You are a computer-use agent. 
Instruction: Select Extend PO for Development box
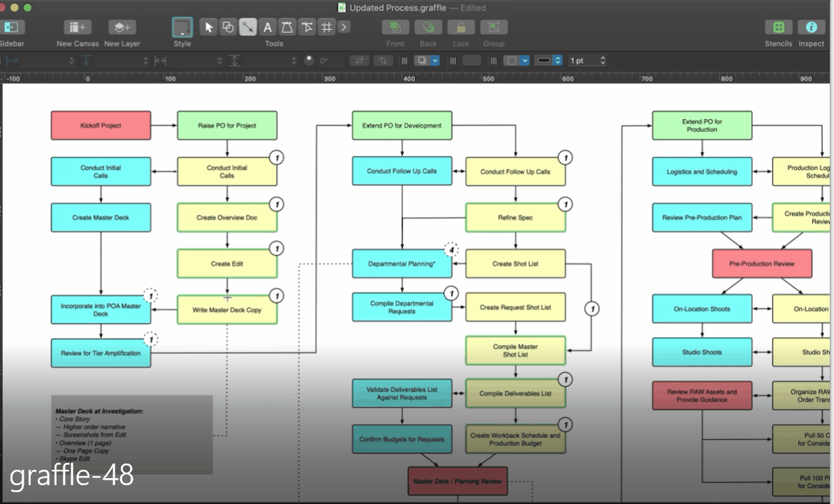point(402,126)
